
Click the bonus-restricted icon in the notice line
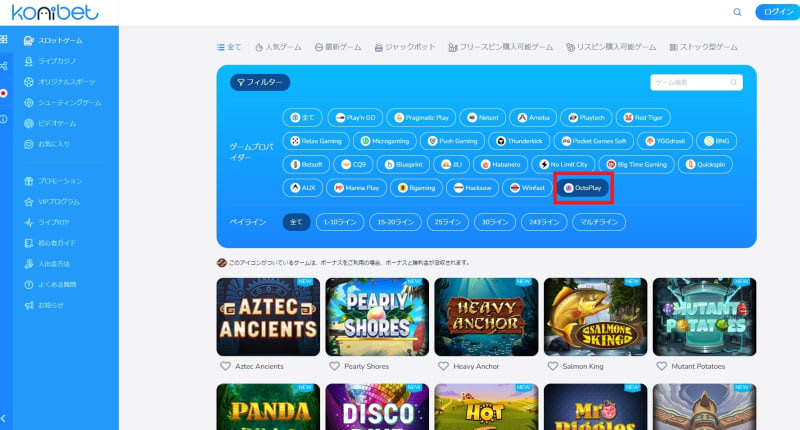click(221, 263)
